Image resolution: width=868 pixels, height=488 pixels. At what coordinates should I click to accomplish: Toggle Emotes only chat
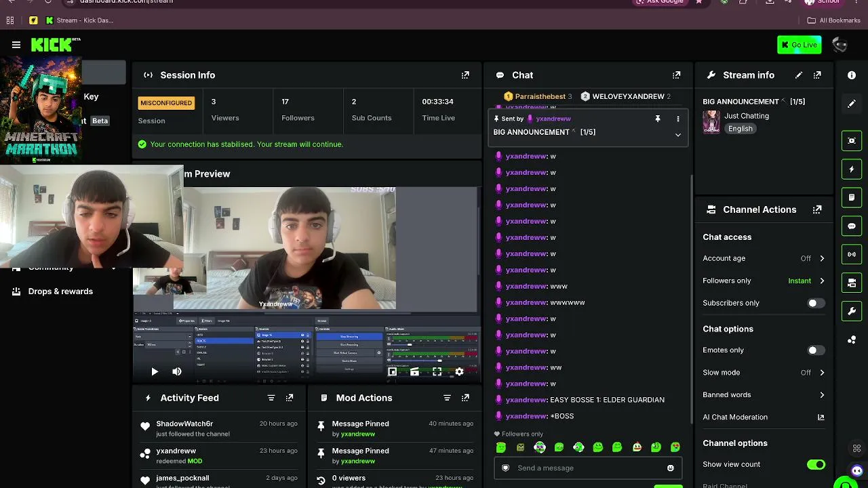point(816,350)
